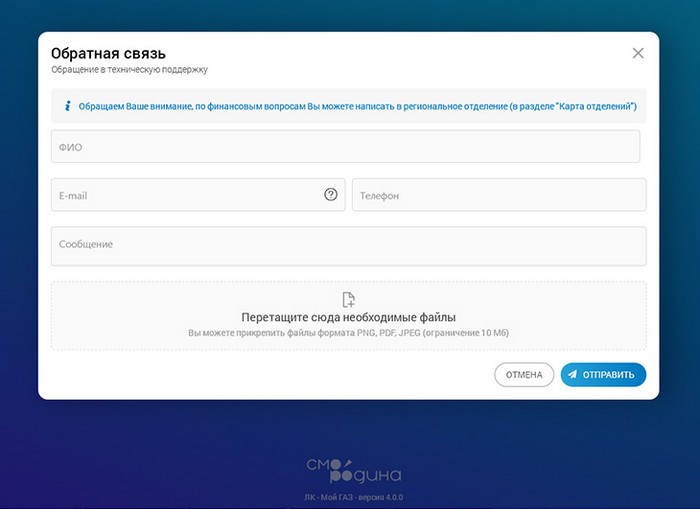Close the Обратная связь dialog

coord(638,53)
